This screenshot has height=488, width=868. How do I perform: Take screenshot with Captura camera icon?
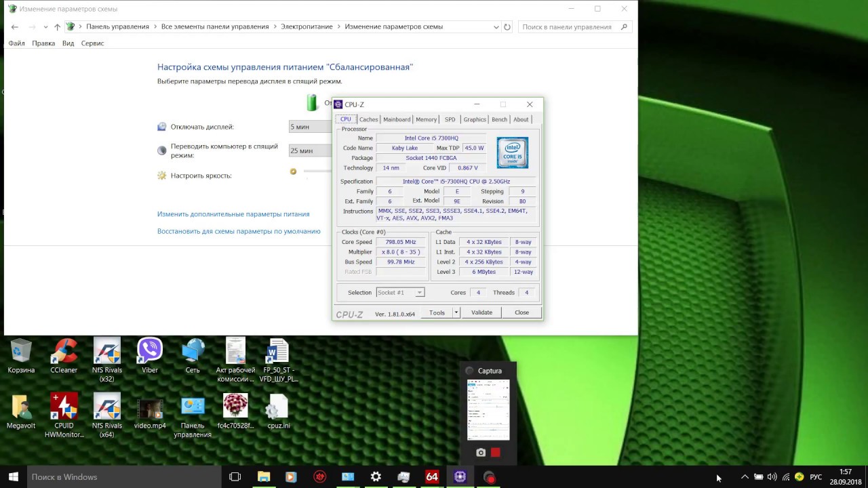click(x=481, y=453)
